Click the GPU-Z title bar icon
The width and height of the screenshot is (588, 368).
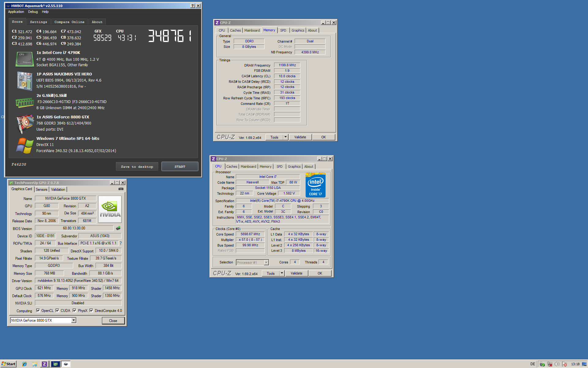[x=11, y=183]
